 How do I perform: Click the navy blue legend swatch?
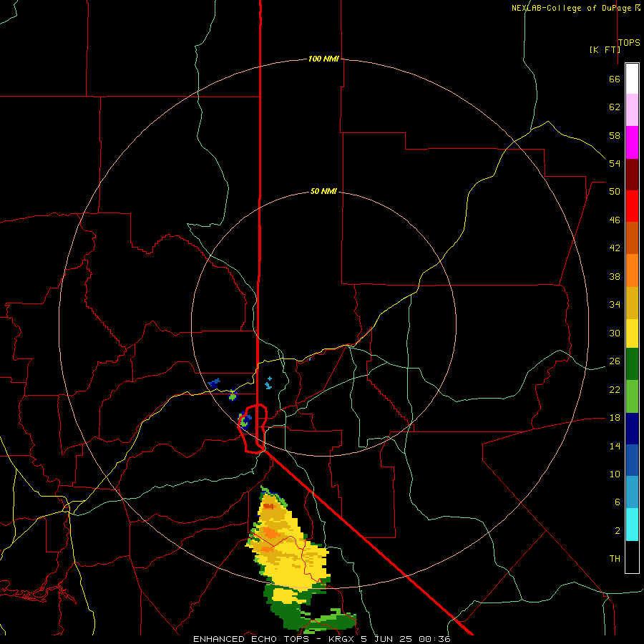coord(632,429)
